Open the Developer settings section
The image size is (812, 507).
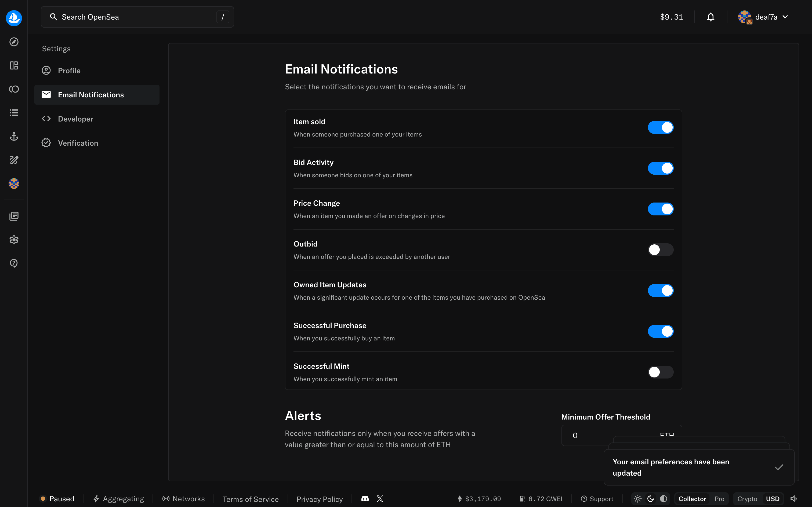75,119
